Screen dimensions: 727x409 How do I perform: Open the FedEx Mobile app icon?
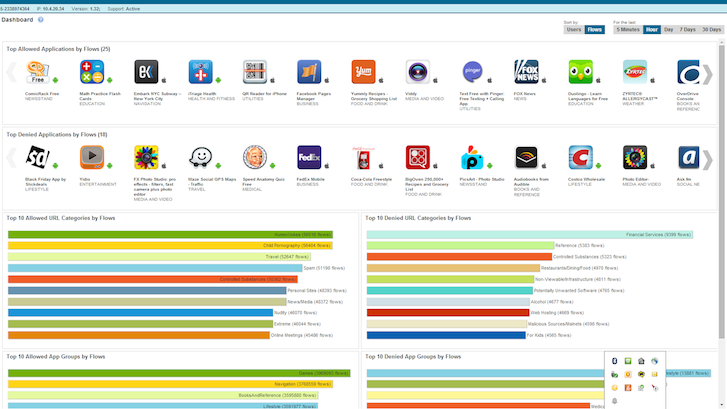[x=309, y=158]
